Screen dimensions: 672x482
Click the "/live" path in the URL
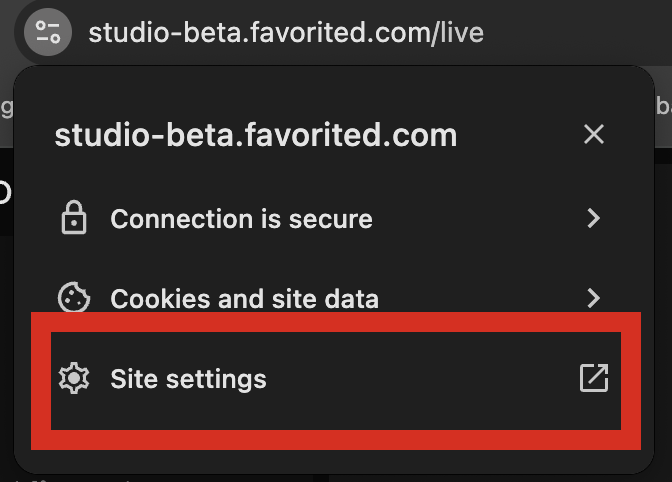coord(457,32)
